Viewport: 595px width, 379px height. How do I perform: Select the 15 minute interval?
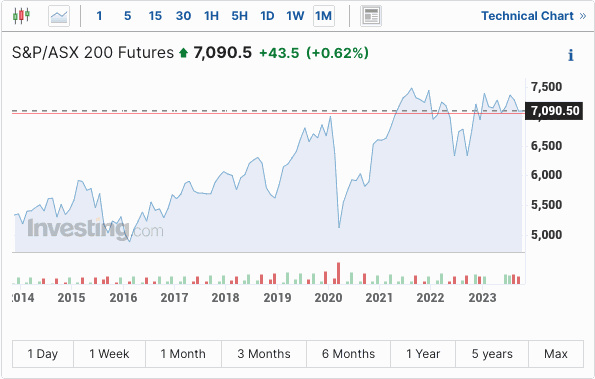pos(155,16)
